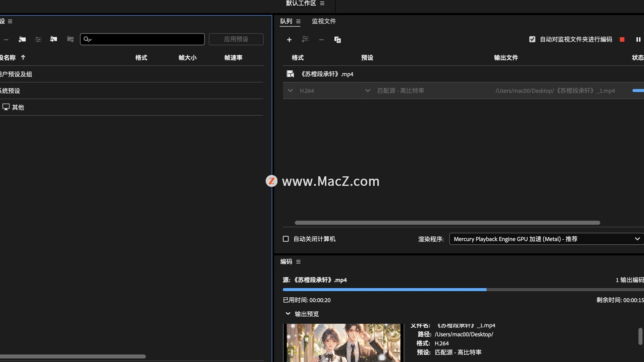
Task: Delete preset using minus icon in preset browser
Action: pos(6,40)
